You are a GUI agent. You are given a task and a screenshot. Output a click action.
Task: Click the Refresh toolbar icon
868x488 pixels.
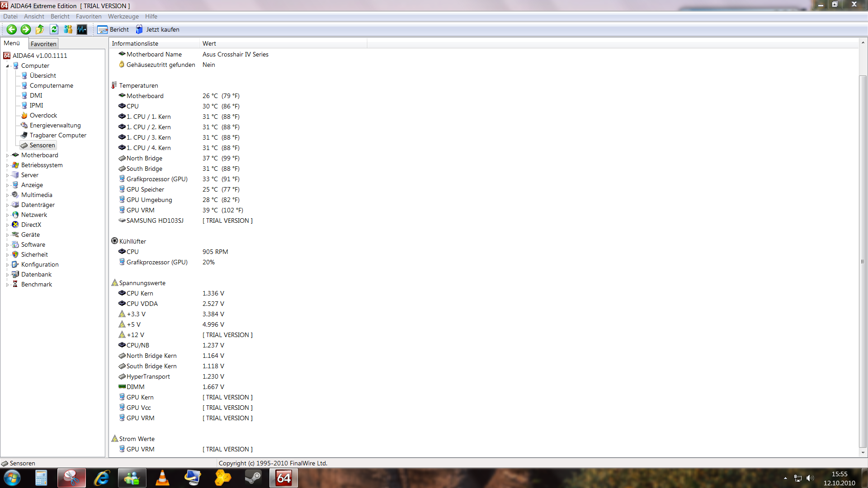click(54, 29)
